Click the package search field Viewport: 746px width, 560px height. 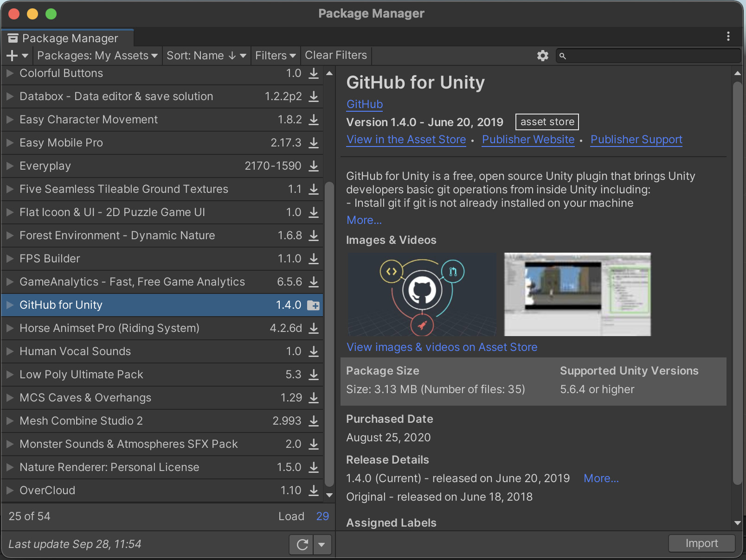tap(648, 56)
